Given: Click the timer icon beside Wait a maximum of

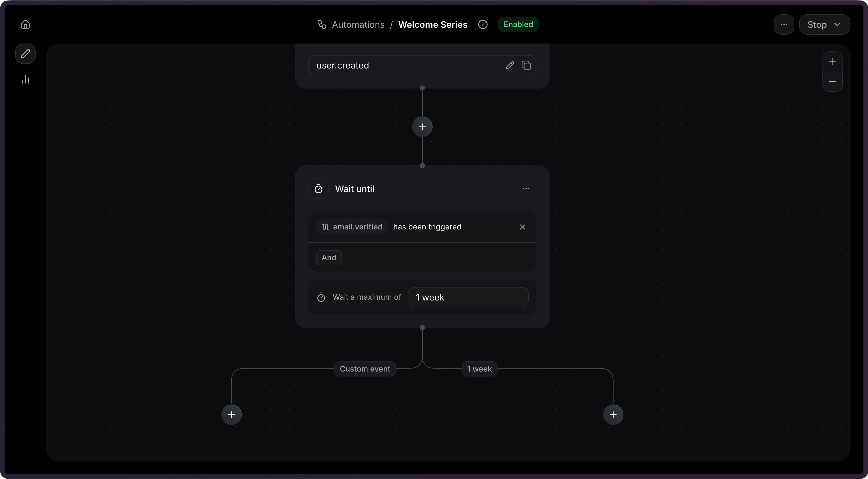Looking at the screenshot, I should pyautogui.click(x=321, y=297).
